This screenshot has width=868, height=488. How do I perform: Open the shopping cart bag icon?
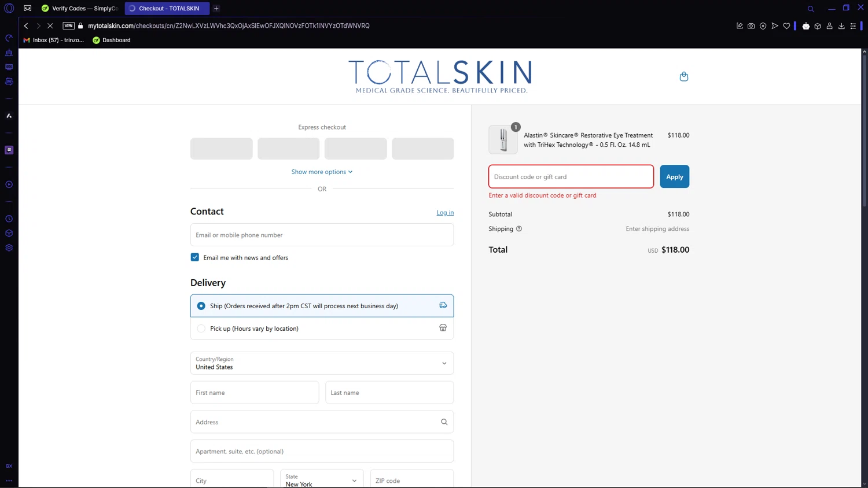(683, 76)
